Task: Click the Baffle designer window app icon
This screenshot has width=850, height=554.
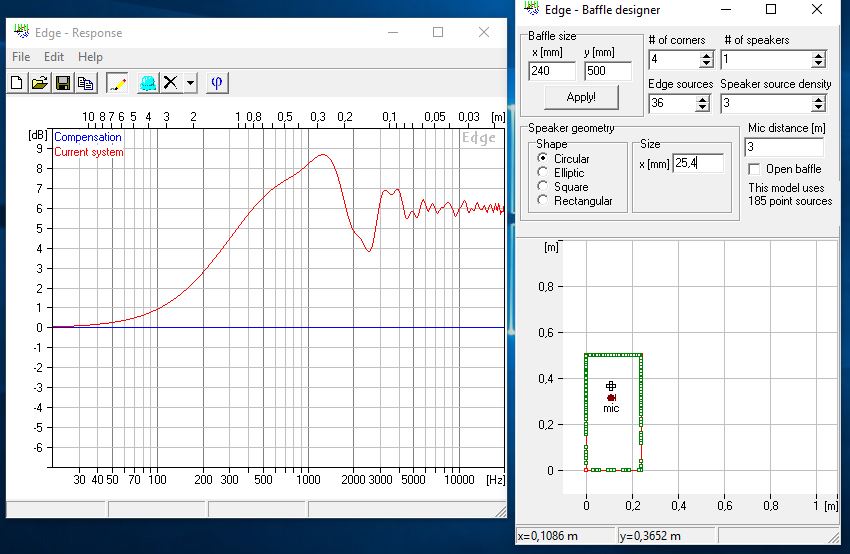Action: click(531, 8)
